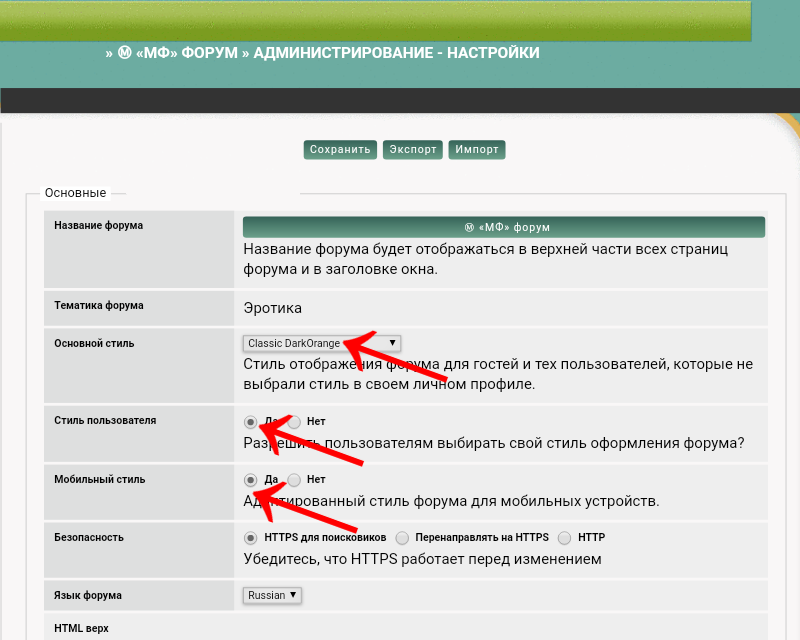800x640 pixels.
Task: Click the Название форума label
Action: pos(98,226)
